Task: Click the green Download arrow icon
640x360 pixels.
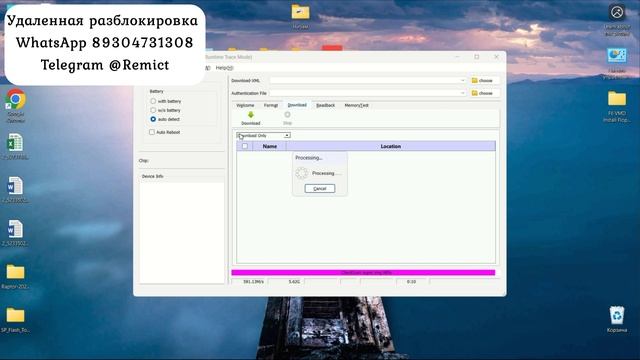Action: click(x=251, y=115)
